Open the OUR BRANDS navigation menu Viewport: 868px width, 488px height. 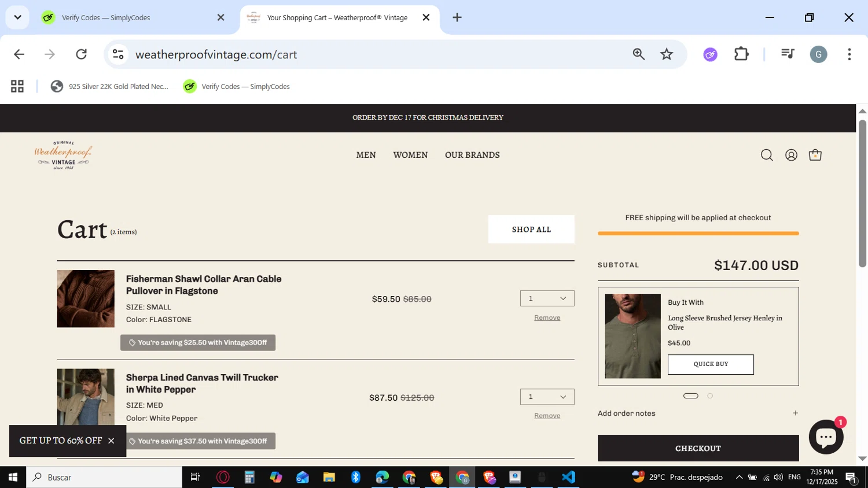(x=472, y=155)
